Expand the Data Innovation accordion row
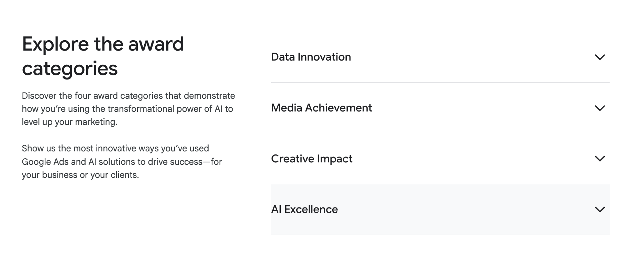The image size is (644, 267). click(440, 57)
